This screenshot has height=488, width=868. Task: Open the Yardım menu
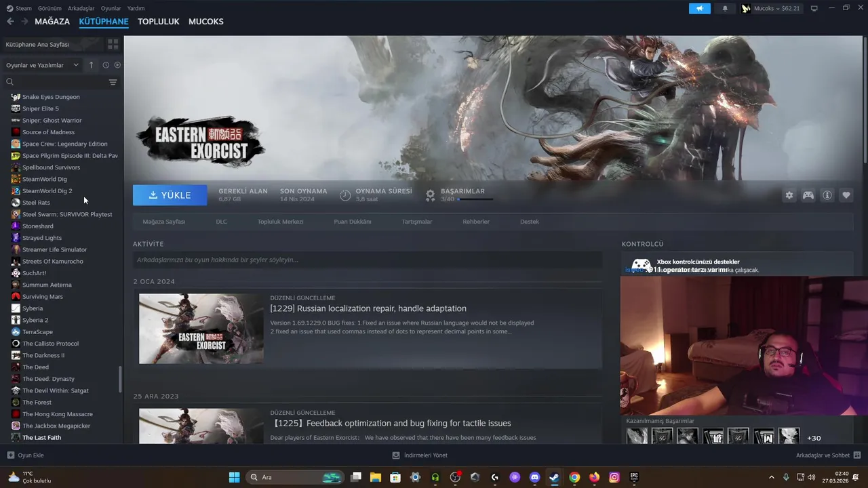click(136, 8)
